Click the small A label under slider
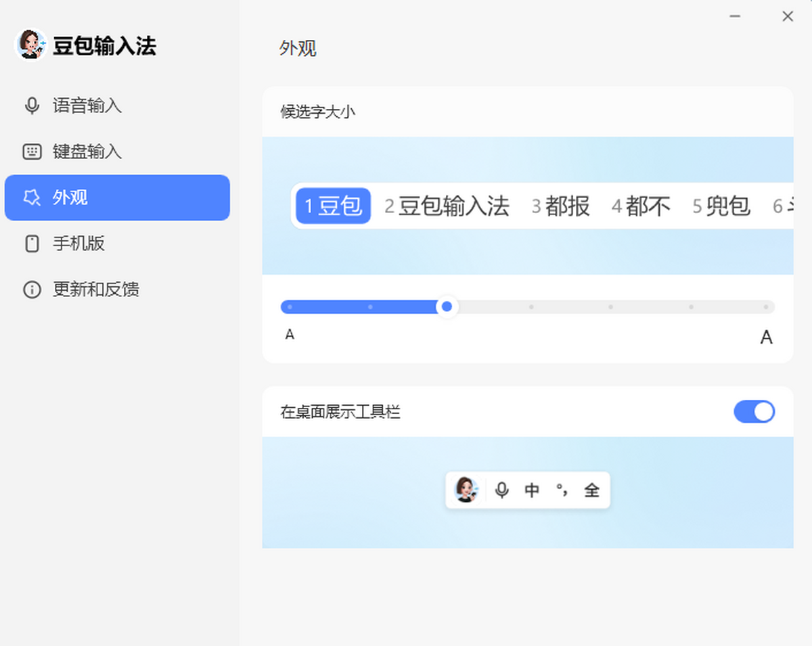Image resolution: width=812 pixels, height=646 pixels. pos(290,334)
